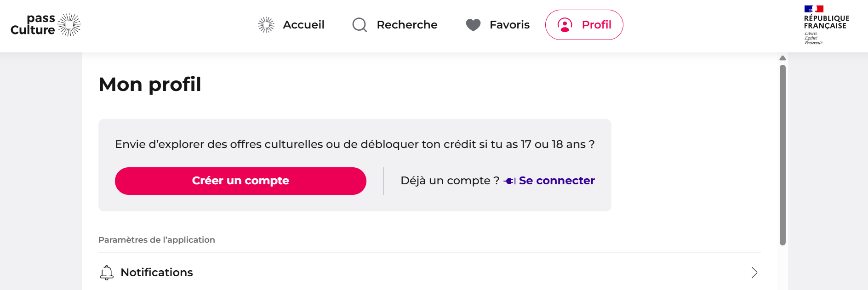The image size is (868, 290).
Task: Click the Recherche magnifying glass icon
Action: (360, 25)
